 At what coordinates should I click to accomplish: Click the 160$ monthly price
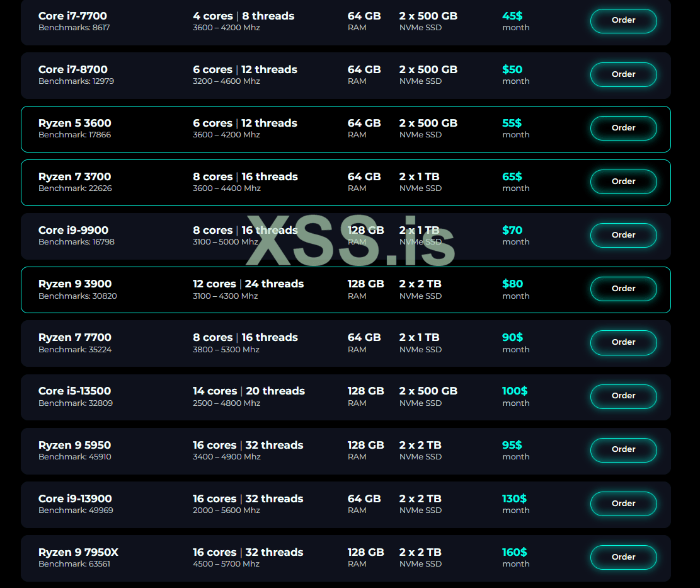[x=515, y=552]
